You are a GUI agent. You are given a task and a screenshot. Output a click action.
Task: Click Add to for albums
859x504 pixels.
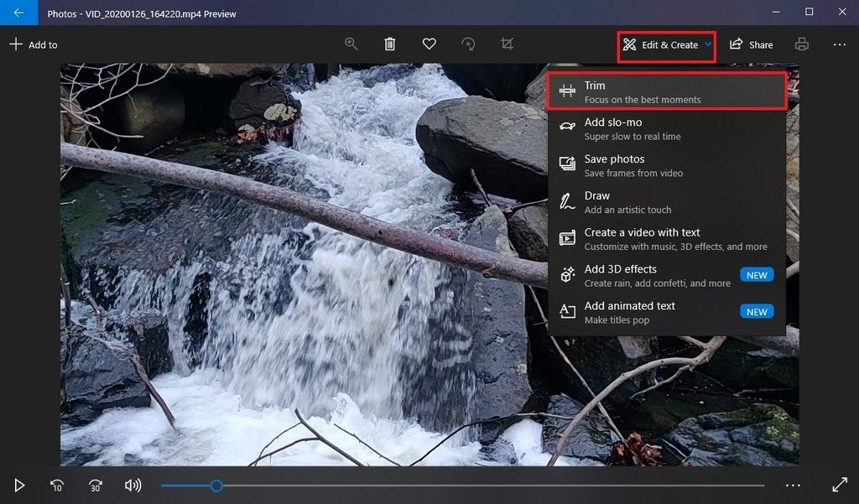point(34,44)
